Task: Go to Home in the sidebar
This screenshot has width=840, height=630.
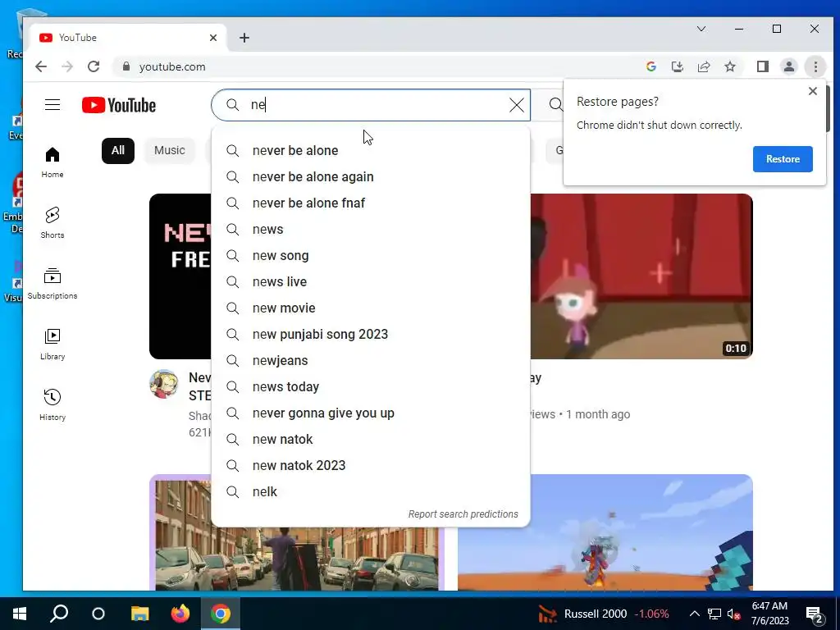Action: [x=52, y=162]
